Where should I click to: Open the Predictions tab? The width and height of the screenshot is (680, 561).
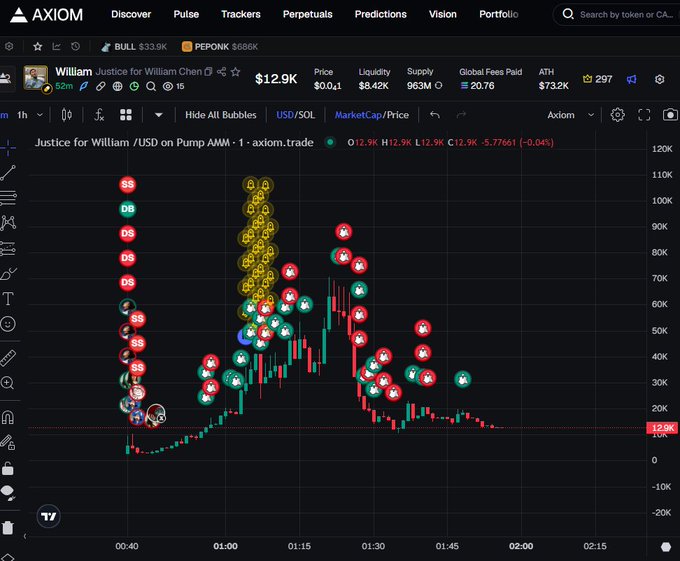[x=380, y=14]
